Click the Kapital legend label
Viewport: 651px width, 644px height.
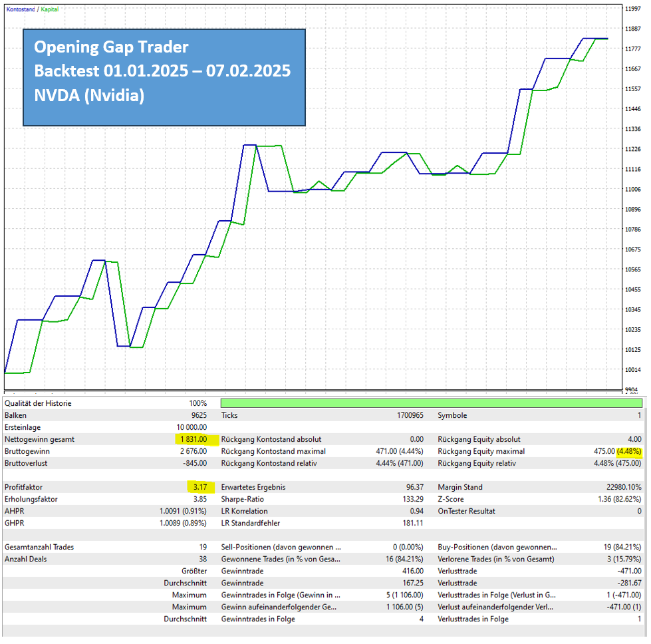click(50, 9)
